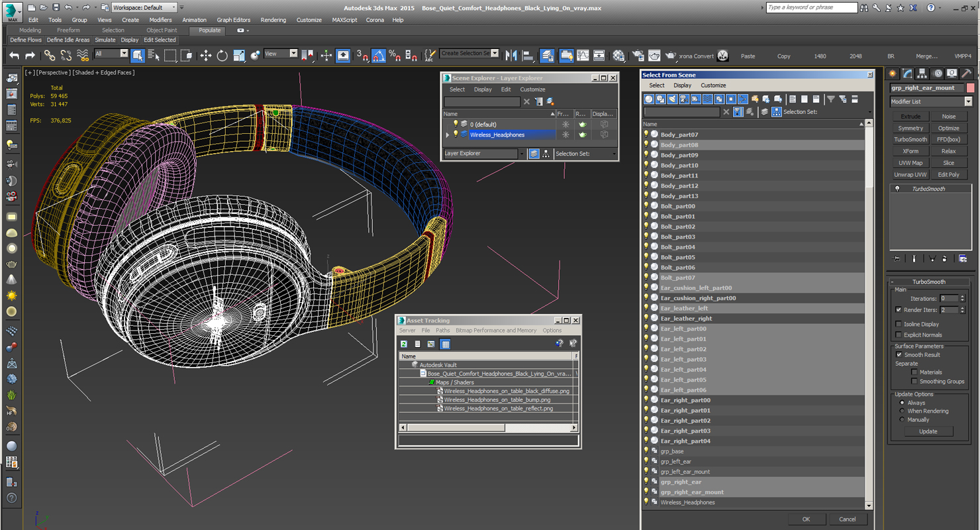Viewport: 980px width, 530px height.
Task: Toggle visibility bulb of Wireless_Headphones layer
Action: click(x=456, y=134)
